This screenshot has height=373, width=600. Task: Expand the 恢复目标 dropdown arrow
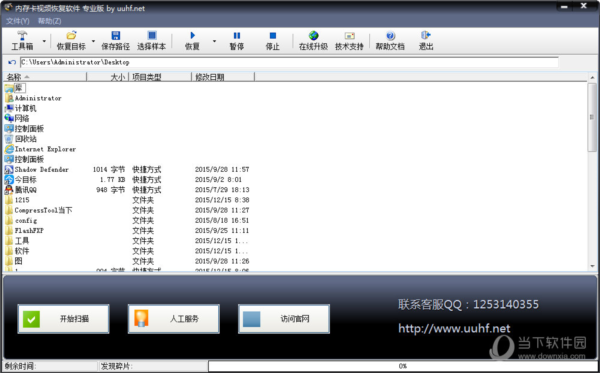point(93,41)
